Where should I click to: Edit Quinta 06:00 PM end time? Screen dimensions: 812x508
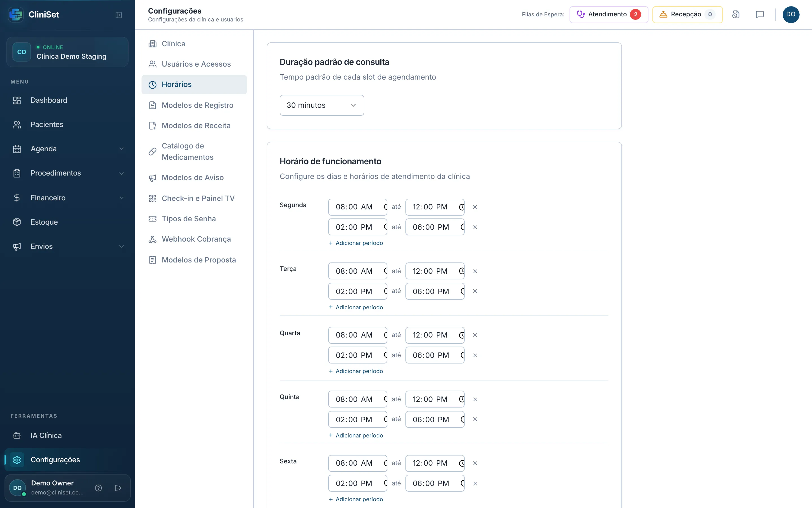(x=435, y=420)
